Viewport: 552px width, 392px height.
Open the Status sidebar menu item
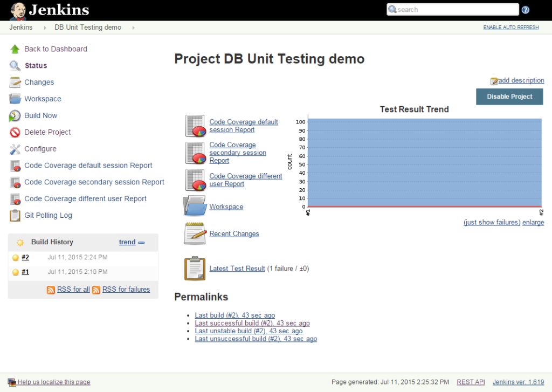36,65
